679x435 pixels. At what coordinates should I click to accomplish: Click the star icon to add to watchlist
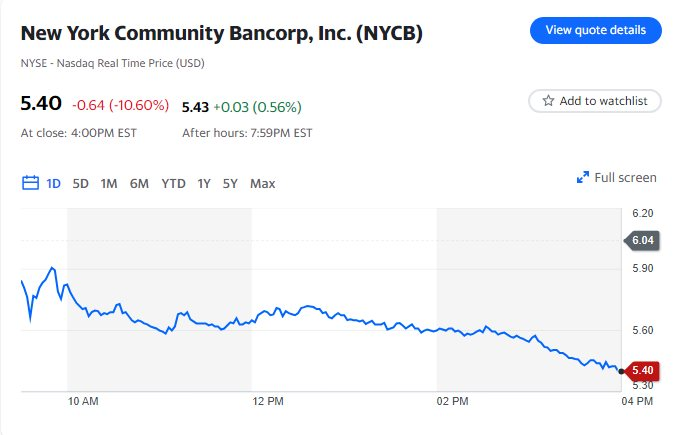click(548, 101)
